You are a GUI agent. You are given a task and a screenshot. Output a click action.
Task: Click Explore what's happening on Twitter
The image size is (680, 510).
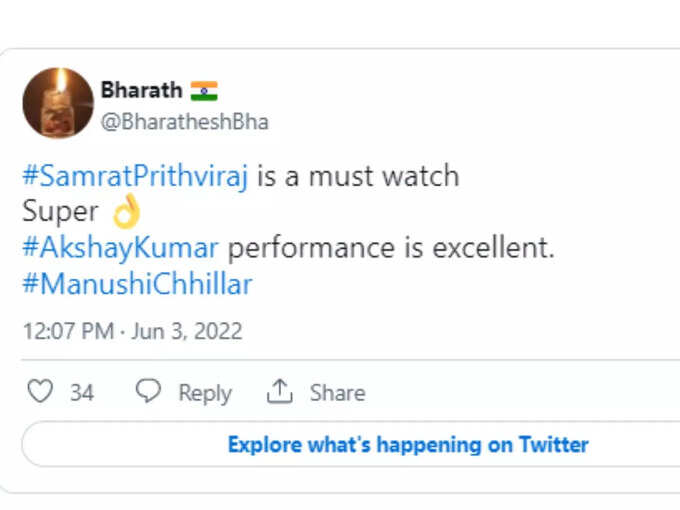(408, 445)
